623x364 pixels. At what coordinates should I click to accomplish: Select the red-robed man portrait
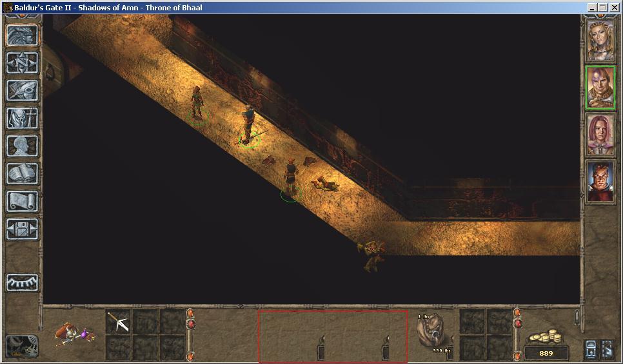(600, 182)
